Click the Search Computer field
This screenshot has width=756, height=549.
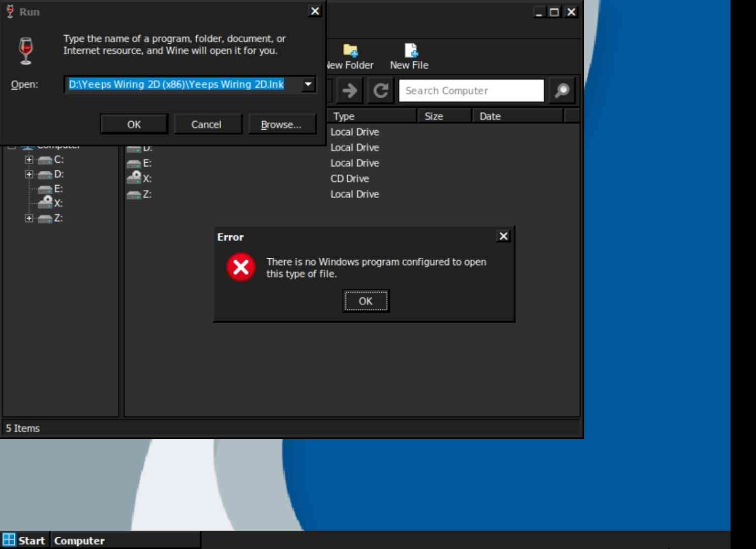pos(471,90)
